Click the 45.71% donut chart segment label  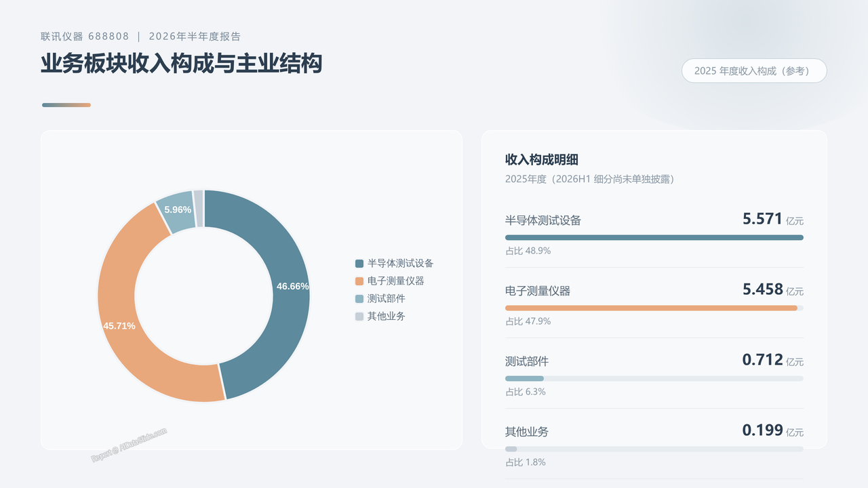point(119,326)
